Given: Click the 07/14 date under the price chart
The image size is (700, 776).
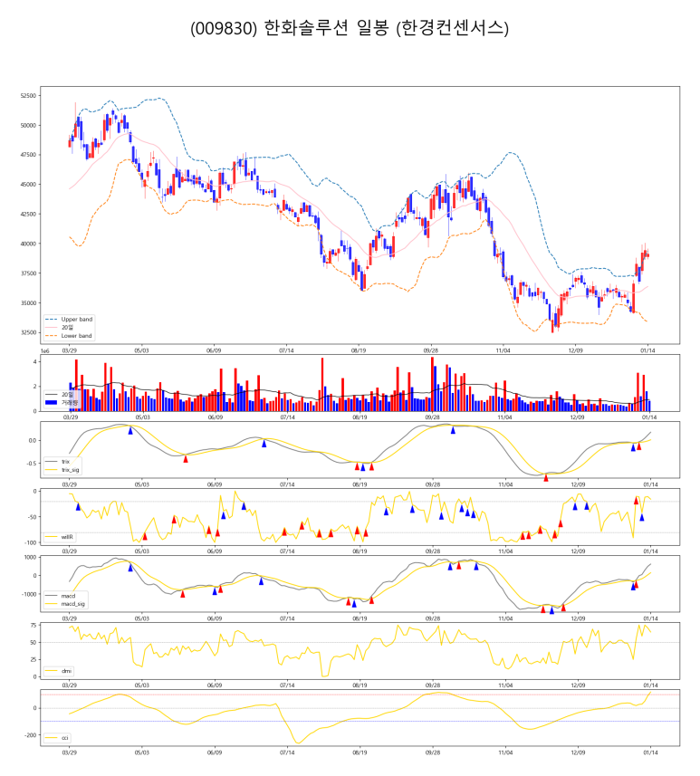Looking at the screenshot, I should click(286, 350).
